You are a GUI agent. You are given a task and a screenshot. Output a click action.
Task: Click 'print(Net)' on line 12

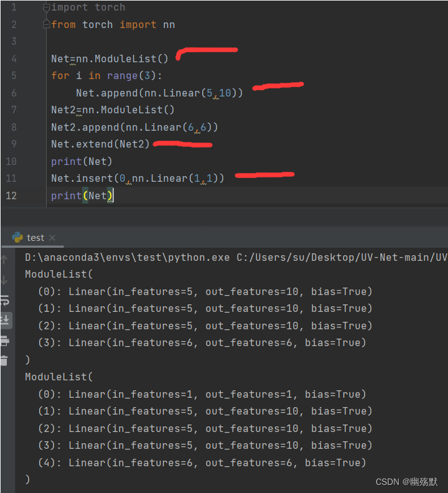coord(82,195)
